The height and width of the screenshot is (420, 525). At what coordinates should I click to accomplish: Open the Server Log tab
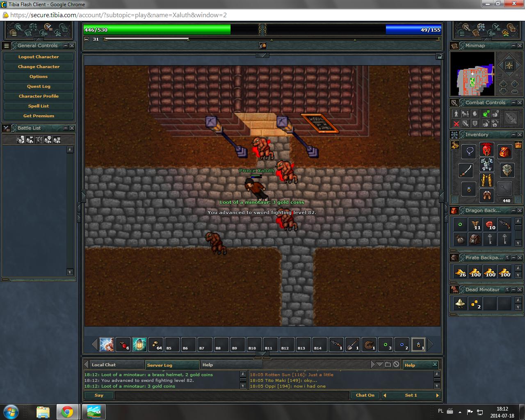coord(160,365)
